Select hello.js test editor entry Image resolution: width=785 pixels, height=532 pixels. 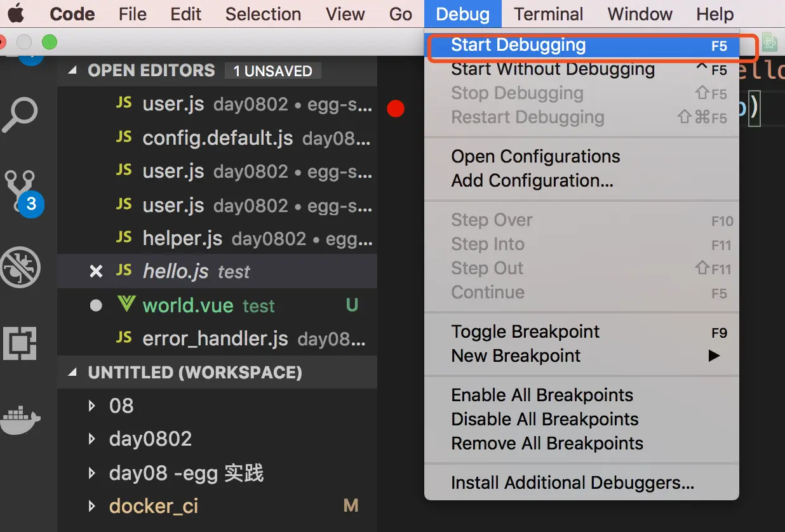point(217,272)
